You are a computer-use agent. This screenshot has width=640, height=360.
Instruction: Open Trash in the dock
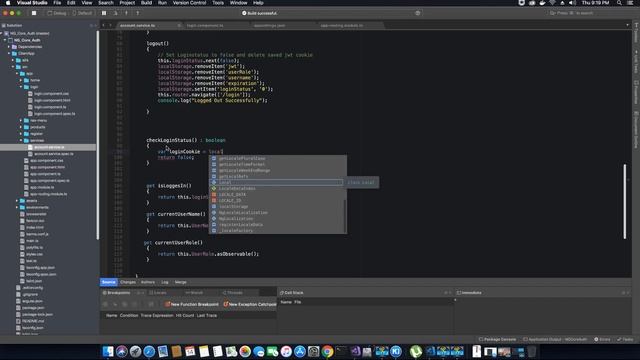(532, 351)
